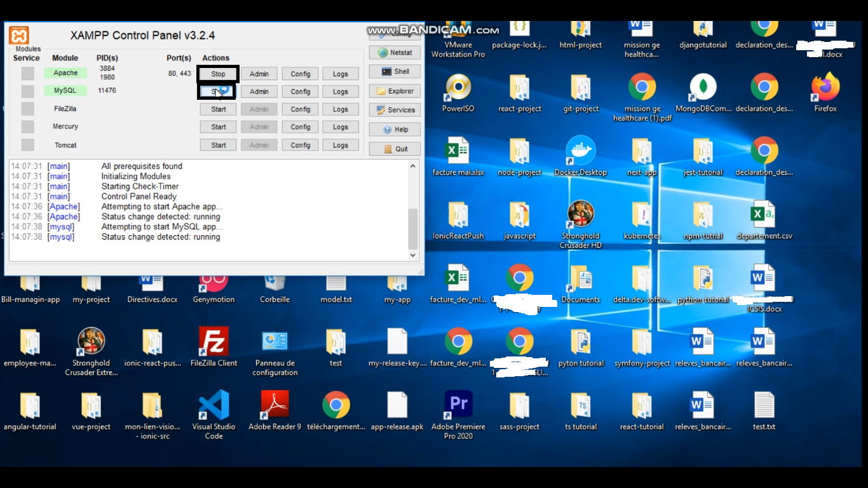Select the test.txt file icon

[x=764, y=411]
